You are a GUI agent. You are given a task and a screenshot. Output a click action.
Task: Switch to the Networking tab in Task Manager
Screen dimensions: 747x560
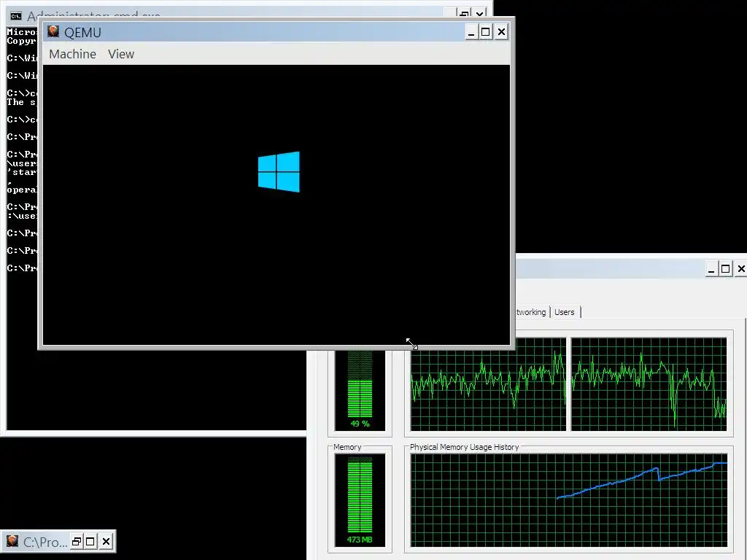pos(531,312)
